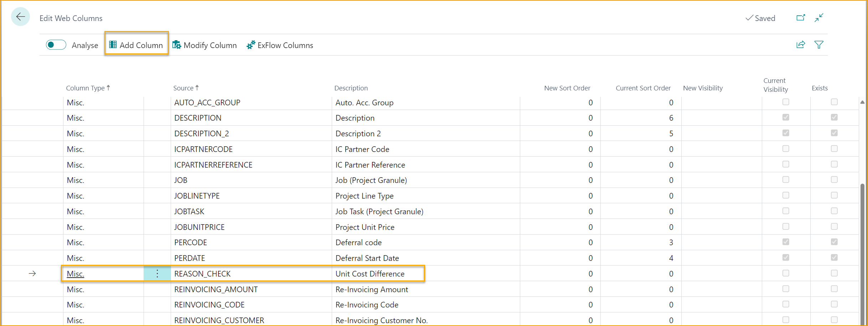Click Exists checkbox for PERCODE row
The width and height of the screenshot is (868, 326).
[x=834, y=242]
